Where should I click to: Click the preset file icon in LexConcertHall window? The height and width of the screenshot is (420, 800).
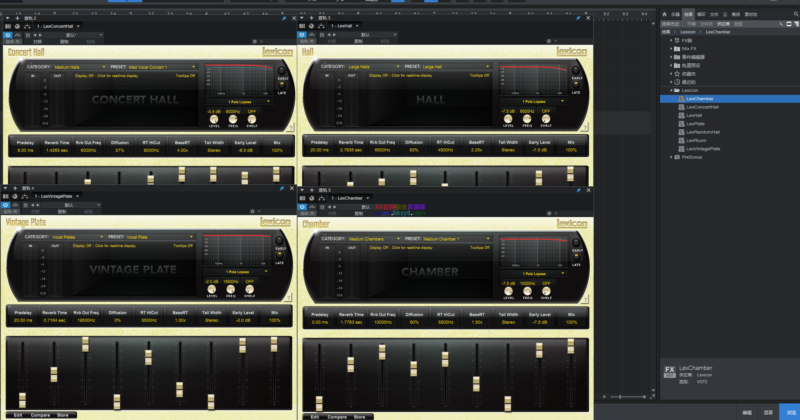(28, 35)
